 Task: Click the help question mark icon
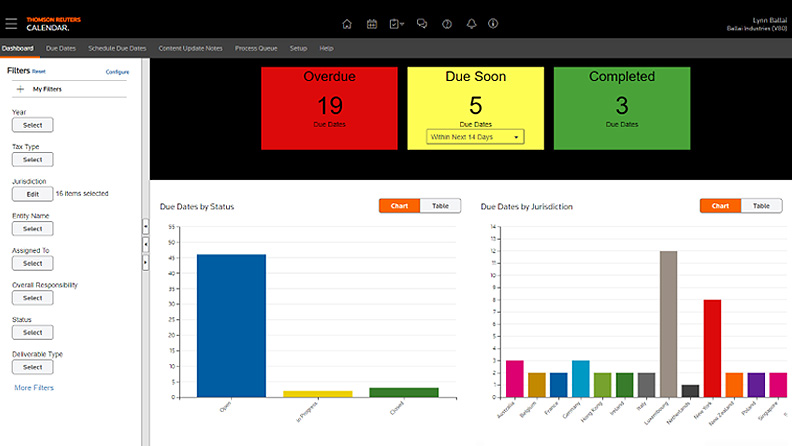pos(446,24)
